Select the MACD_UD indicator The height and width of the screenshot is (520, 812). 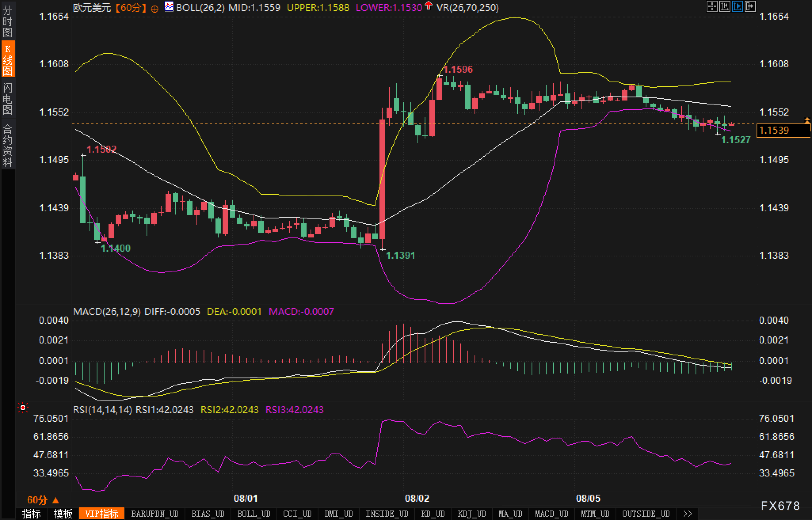[551, 514]
